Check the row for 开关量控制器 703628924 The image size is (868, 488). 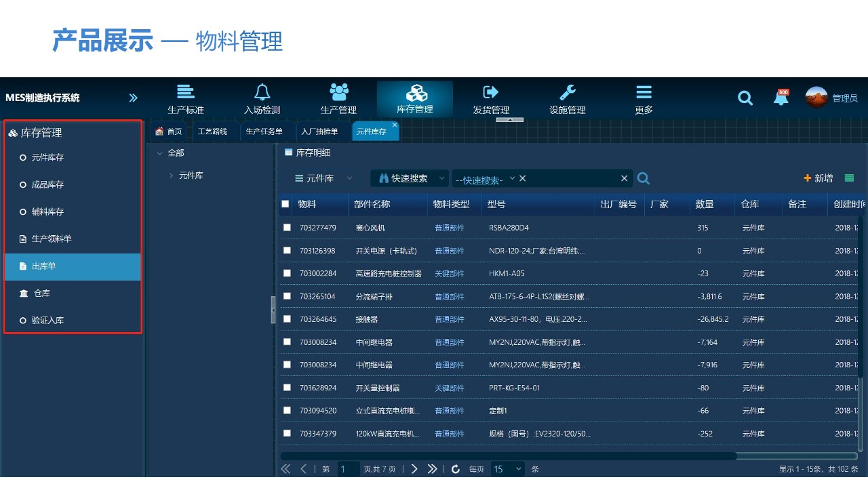(286, 387)
